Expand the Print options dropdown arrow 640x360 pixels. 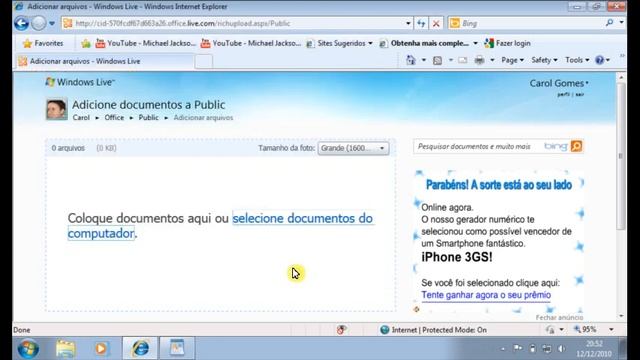point(492,60)
